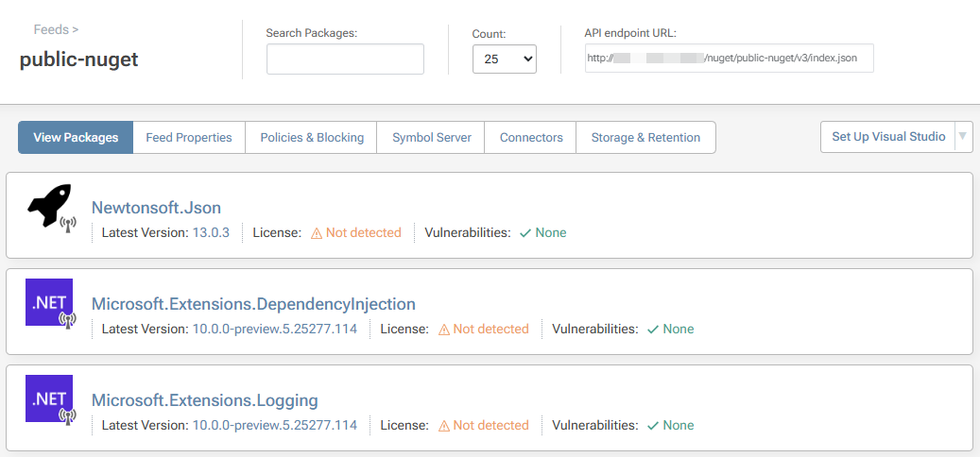
Task: Open Logging version 10.0.0-preview.5.25277.114 link
Action: (x=274, y=425)
